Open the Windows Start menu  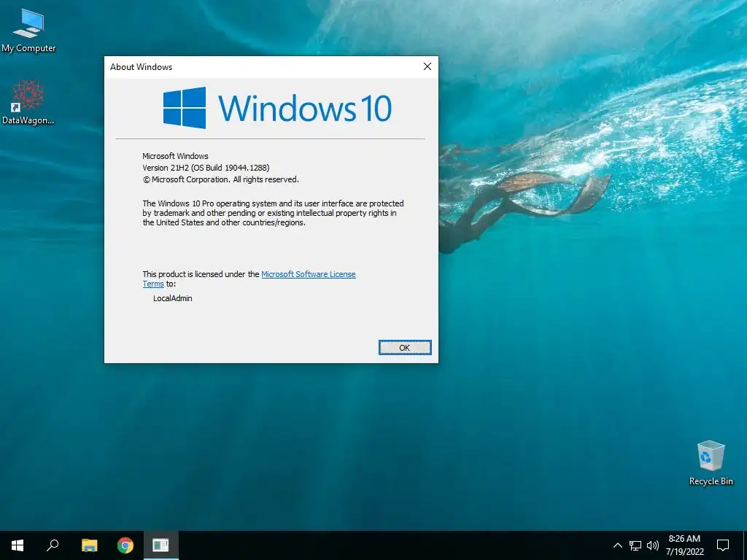[18, 545]
